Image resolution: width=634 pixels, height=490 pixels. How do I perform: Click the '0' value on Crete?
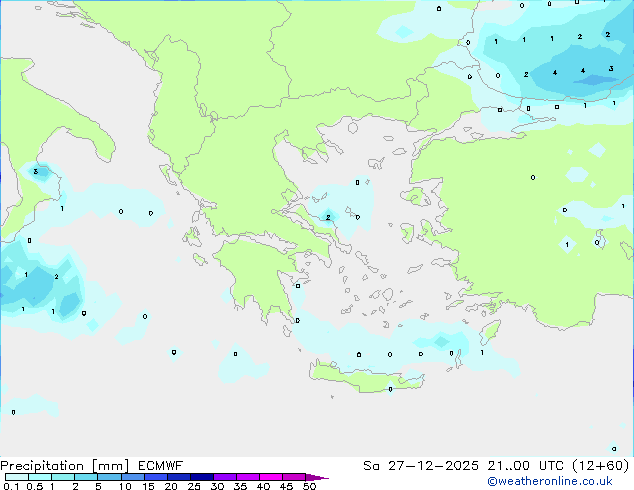(x=390, y=389)
